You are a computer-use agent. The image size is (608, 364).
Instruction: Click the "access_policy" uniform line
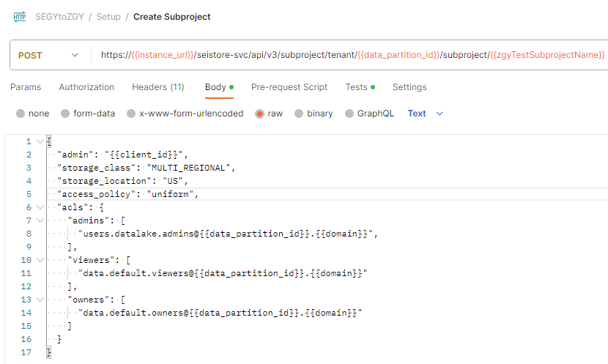click(128, 194)
